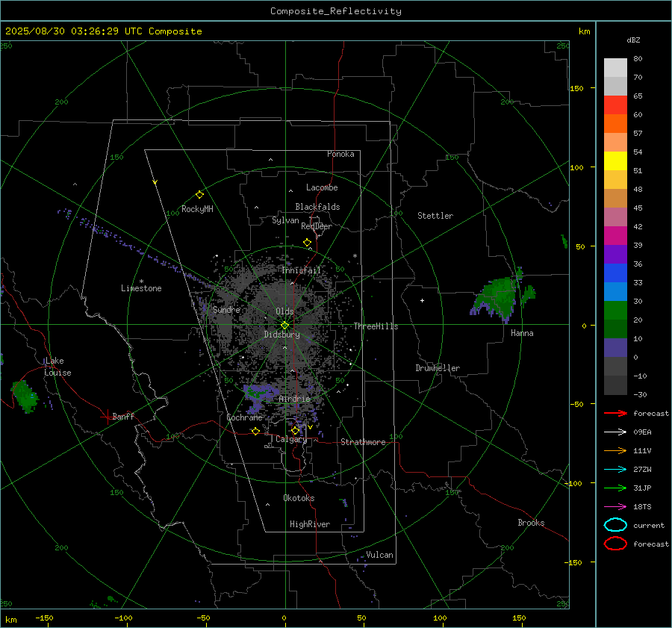Click the RedDeer city label
This screenshot has width=672, height=628.
[317, 226]
